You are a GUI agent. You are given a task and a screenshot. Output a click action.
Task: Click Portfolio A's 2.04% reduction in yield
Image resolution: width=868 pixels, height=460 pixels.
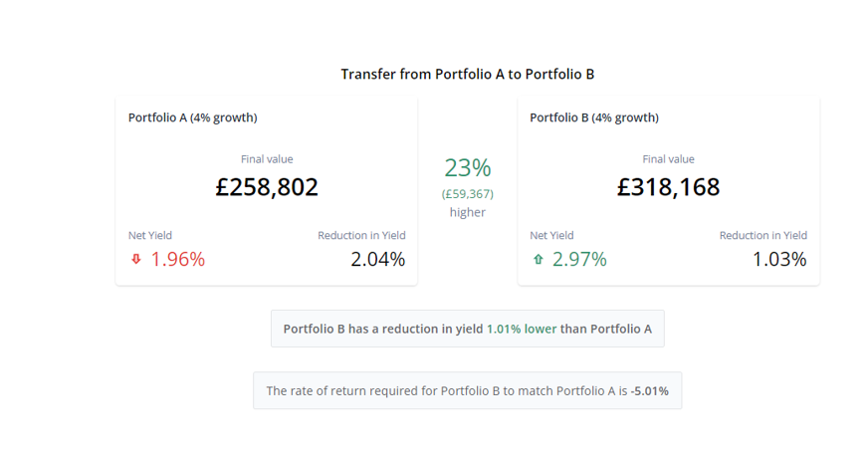click(x=377, y=260)
